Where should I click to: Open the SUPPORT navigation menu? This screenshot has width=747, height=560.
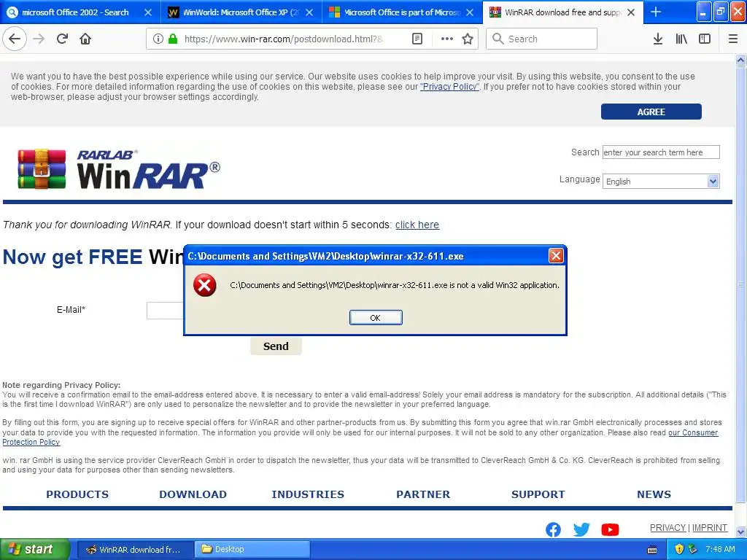tap(538, 494)
